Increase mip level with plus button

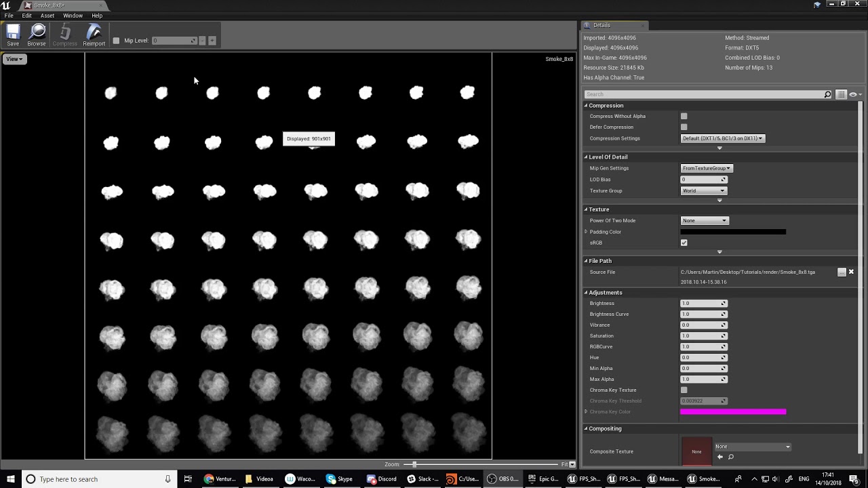point(212,41)
